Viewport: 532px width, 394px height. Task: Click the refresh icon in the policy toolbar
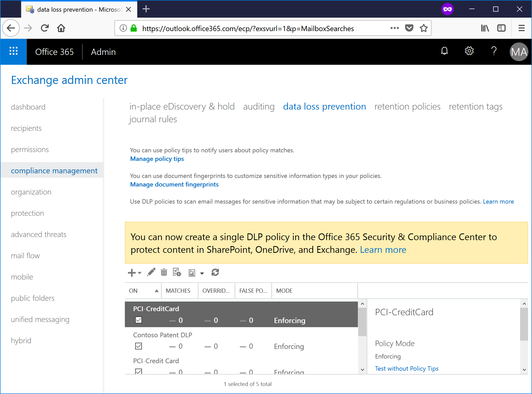coord(215,273)
